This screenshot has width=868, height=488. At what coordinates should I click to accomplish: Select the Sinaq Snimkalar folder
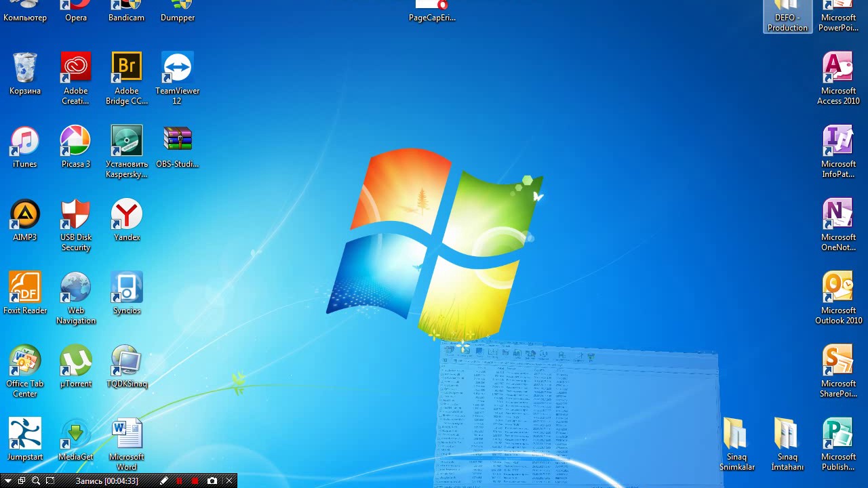(737, 445)
